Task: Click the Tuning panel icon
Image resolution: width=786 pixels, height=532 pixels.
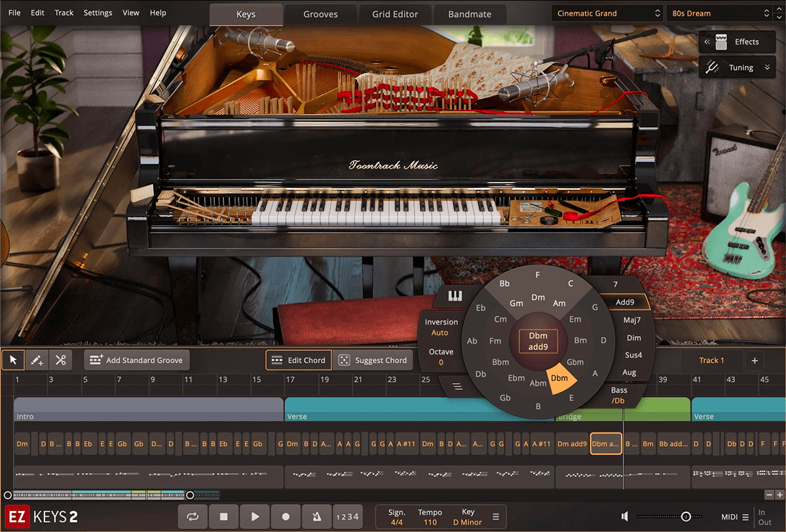Action: point(713,67)
